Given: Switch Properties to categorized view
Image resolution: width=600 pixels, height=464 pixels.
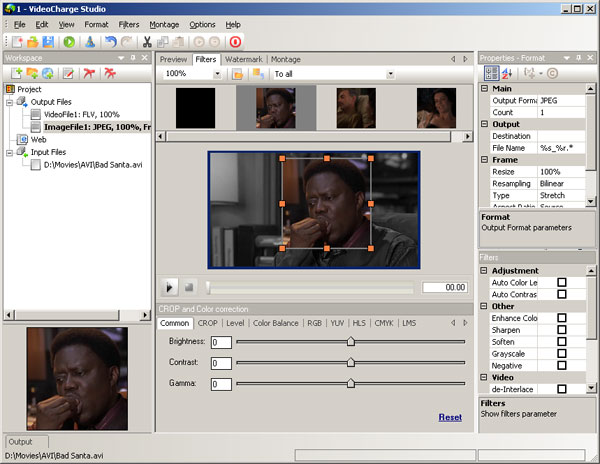Looking at the screenshot, I should coord(491,73).
